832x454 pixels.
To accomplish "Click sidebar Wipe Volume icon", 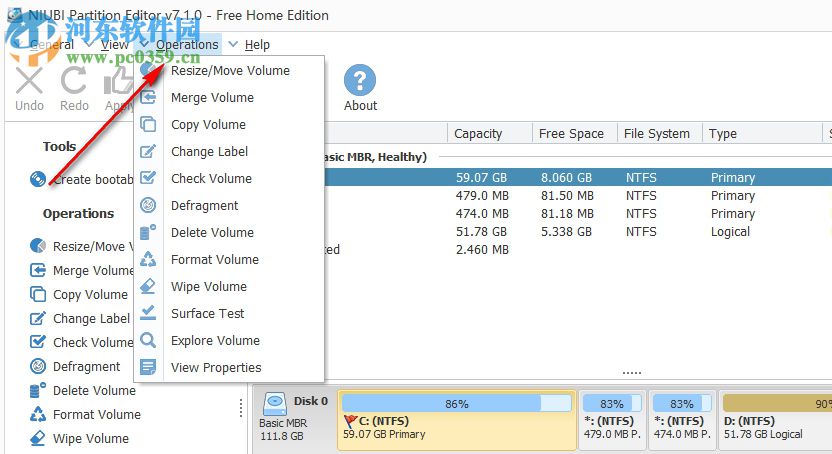I will tap(38, 438).
